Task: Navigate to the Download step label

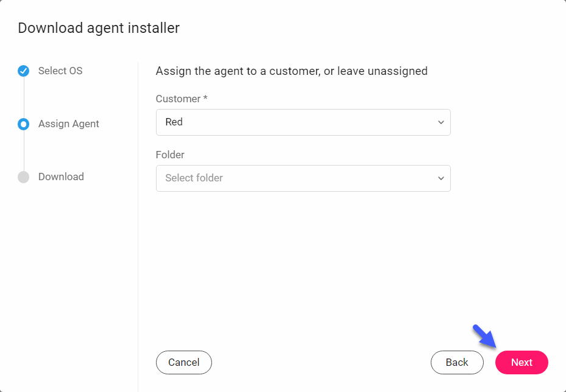Action: [61, 177]
